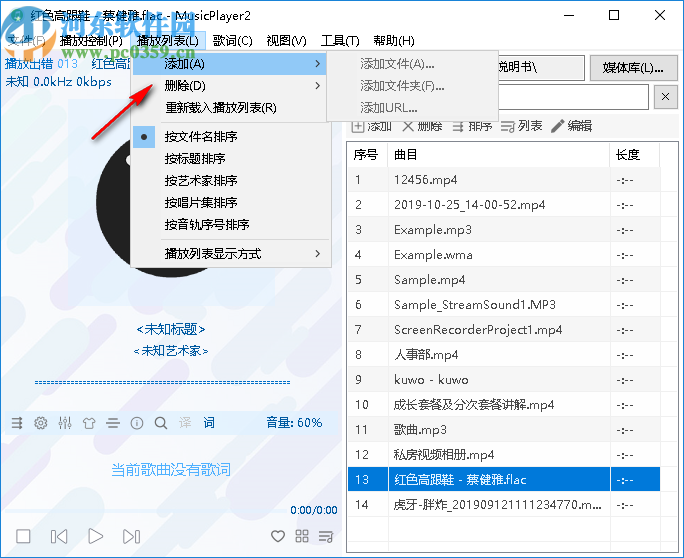The height and width of the screenshot is (558, 684).
Task: Click the magnifier search icon
Action: 161,423
